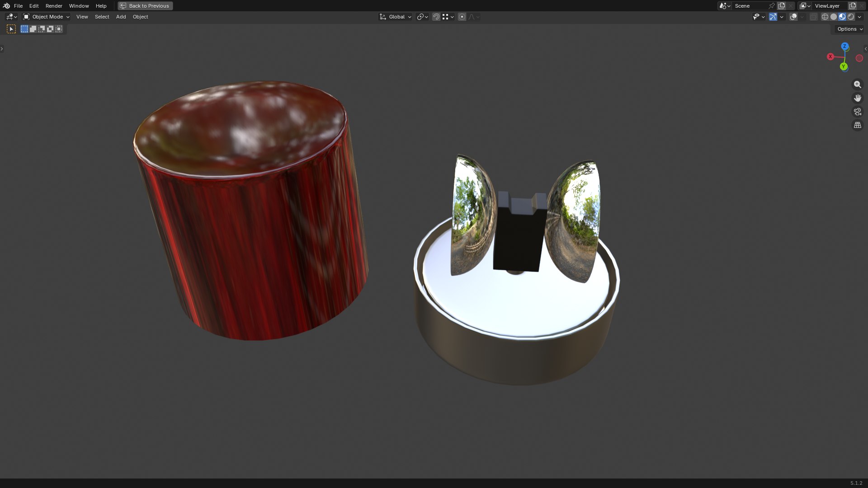868x488 pixels.
Task: Expand the left toolbar region arrow
Action: (2, 48)
